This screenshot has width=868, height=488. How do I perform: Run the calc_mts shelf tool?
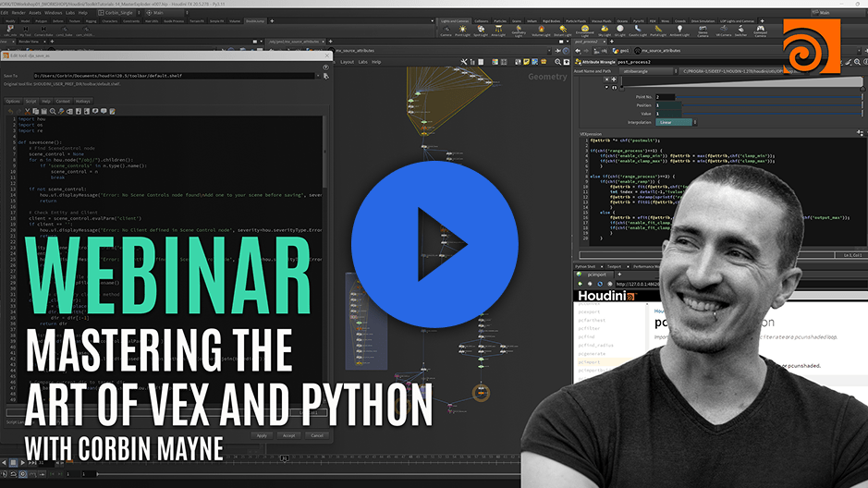point(9,31)
